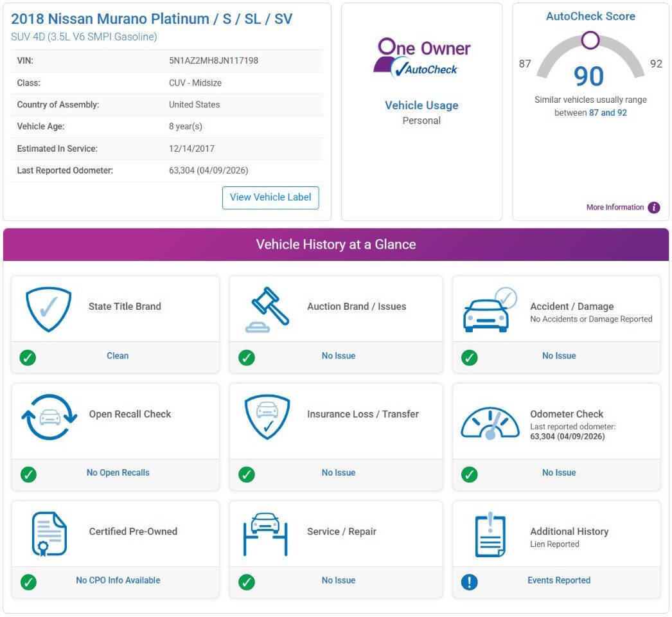The width and height of the screenshot is (672, 617).
Task: Click the green check under Accident / Damage
Action: coord(469,357)
